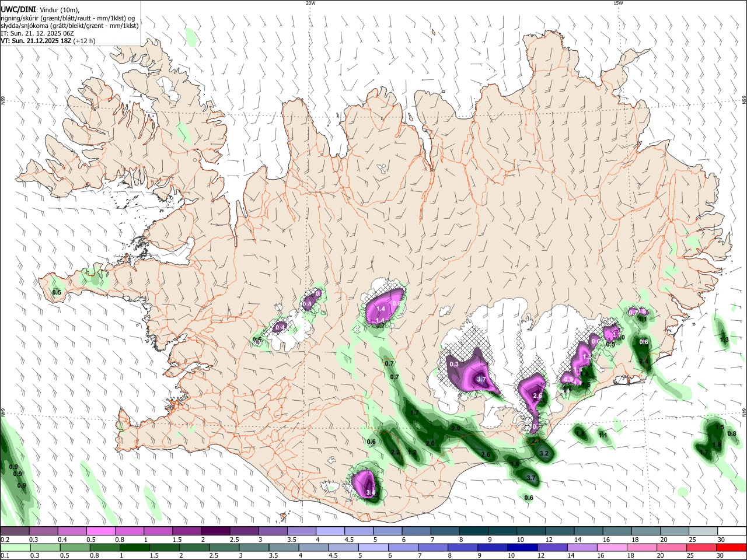747x560 pixels.
Task: Click the dark teal swatch labeled 8 in top row
Action: [x=473, y=531]
